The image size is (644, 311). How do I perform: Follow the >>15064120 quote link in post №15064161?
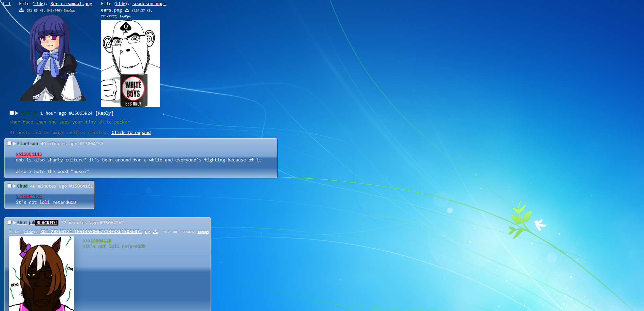click(x=29, y=197)
